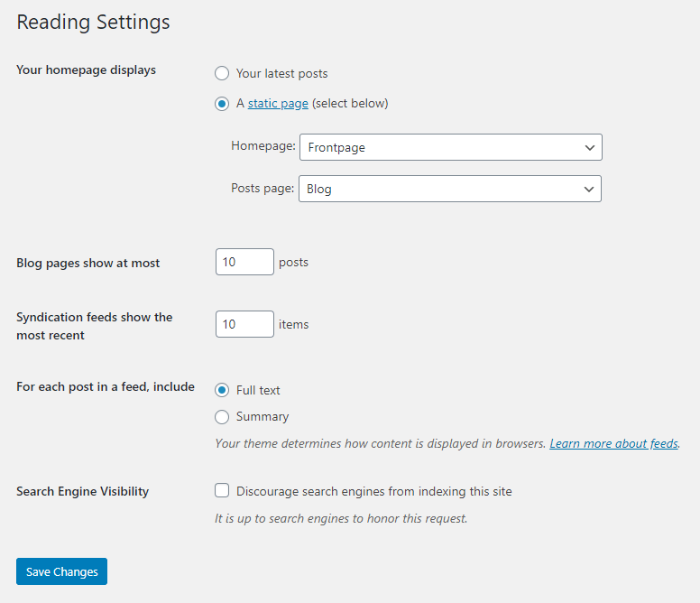Tick 'Discourage search engines' checkbox
This screenshot has height=603, width=700.
pos(222,490)
